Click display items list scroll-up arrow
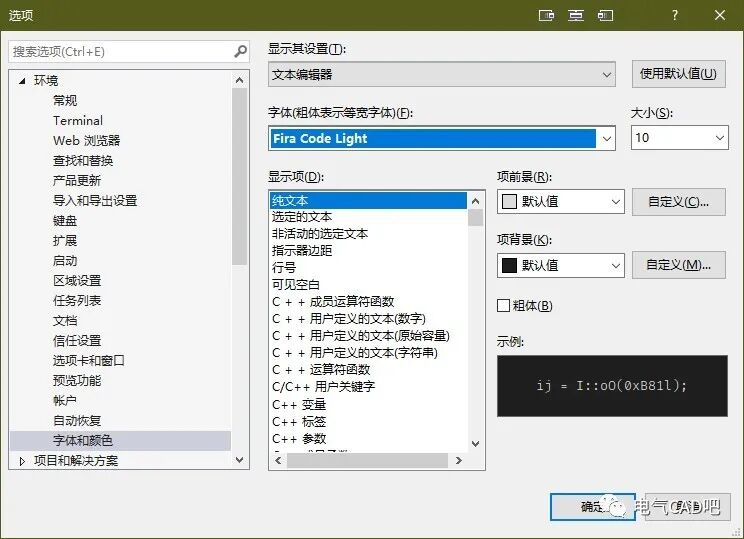The height and width of the screenshot is (539, 744). pos(475,201)
